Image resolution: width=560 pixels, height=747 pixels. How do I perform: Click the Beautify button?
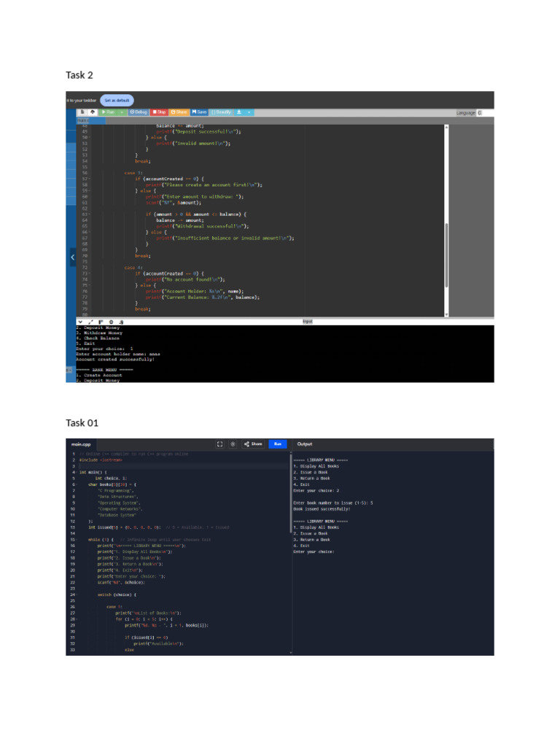click(222, 112)
